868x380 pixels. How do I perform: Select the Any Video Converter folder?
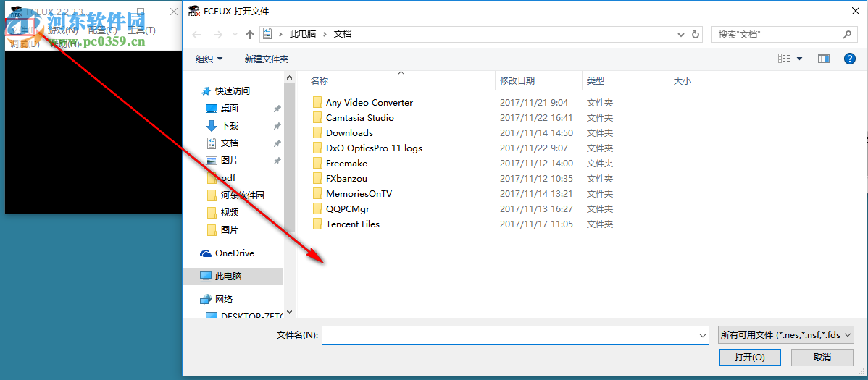[x=370, y=102]
